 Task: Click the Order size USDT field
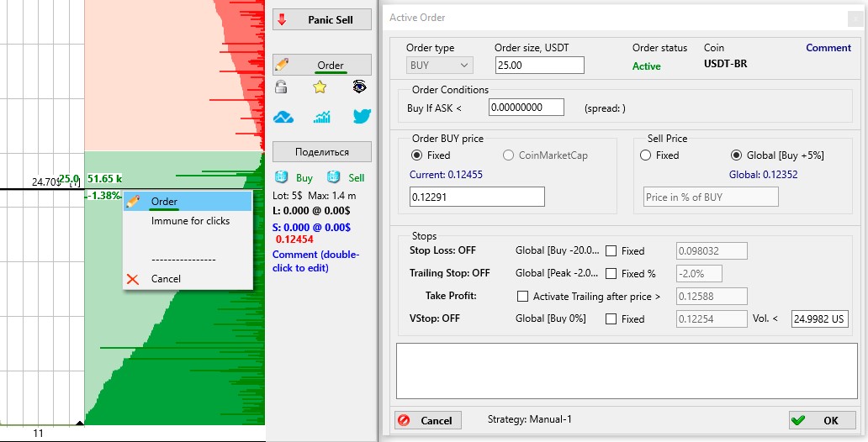point(538,66)
